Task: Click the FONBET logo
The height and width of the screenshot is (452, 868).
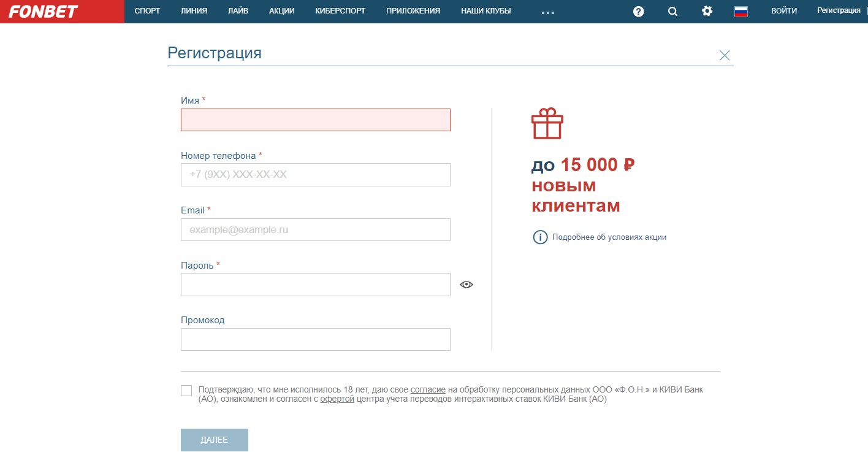Action: tap(43, 11)
